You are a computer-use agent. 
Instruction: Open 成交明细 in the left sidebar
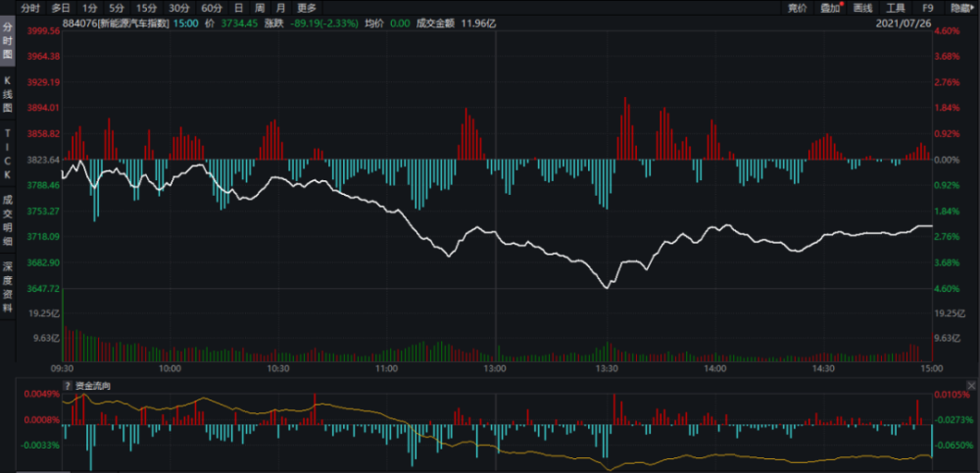click(8, 219)
